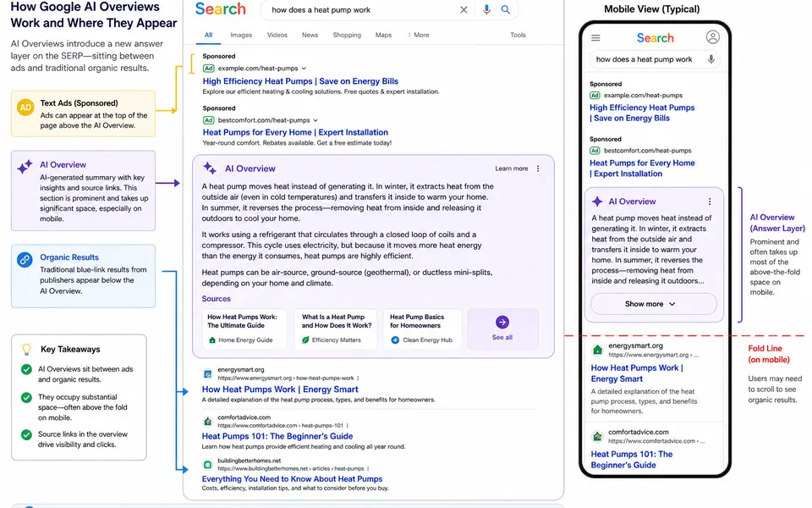Screen dimensions: 812x508
Task: Click the Clean Energy Hub source icon
Action: tap(395, 340)
